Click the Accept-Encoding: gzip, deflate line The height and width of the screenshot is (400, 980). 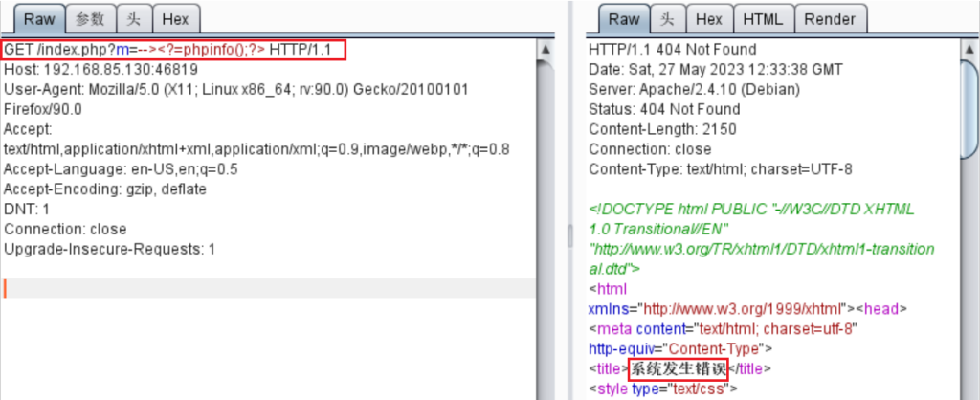coord(105,189)
